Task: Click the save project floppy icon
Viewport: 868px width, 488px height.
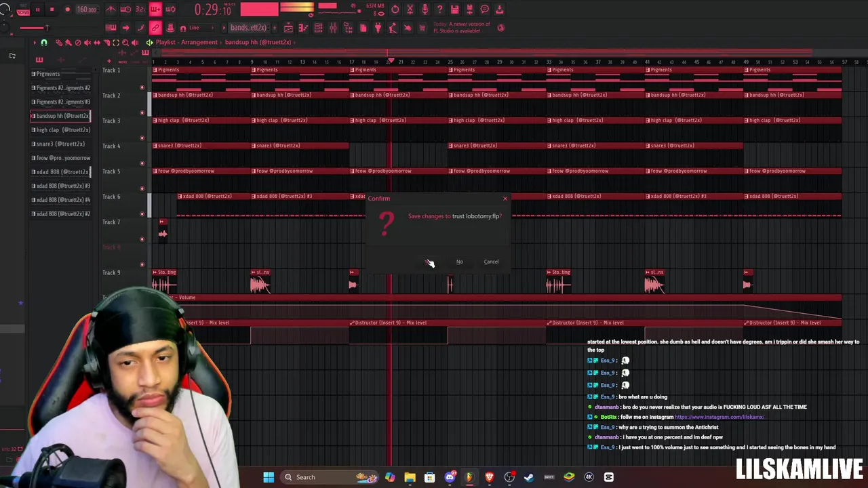Action: pyautogui.click(x=455, y=9)
